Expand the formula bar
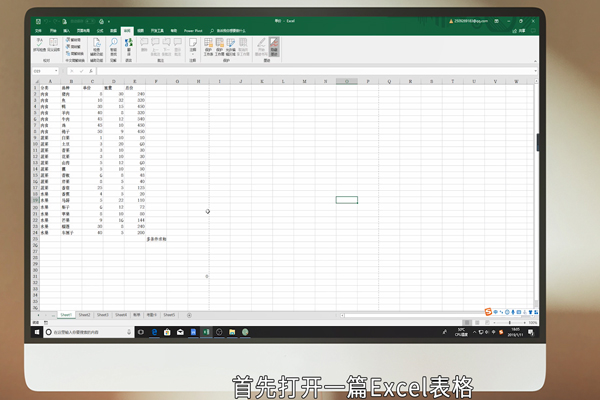 click(535, 71)
